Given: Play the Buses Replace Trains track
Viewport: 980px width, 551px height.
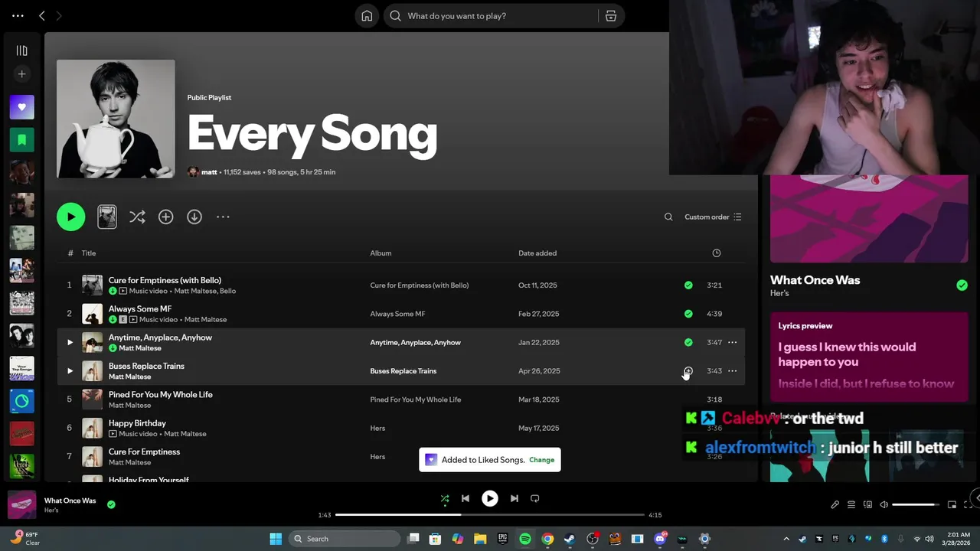Looking at the screenshot, I should coord(70,371).
